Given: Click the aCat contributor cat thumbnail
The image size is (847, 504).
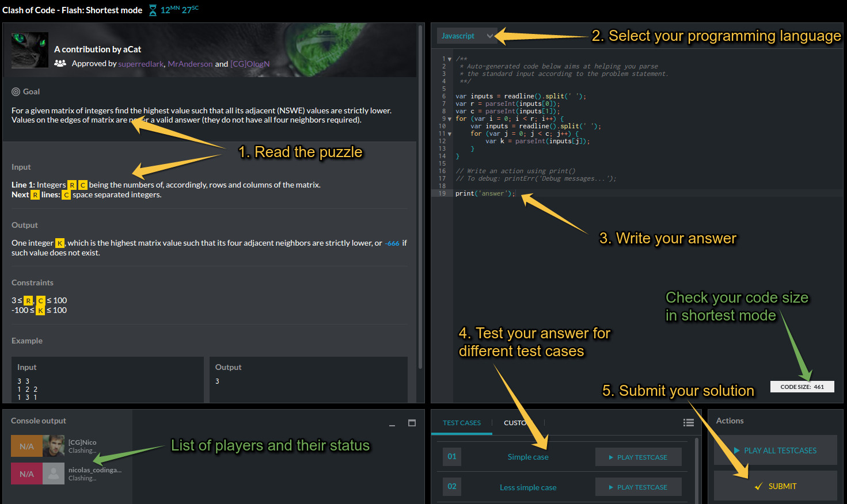Looking at the screenshot, I should (x=30, y=51).
